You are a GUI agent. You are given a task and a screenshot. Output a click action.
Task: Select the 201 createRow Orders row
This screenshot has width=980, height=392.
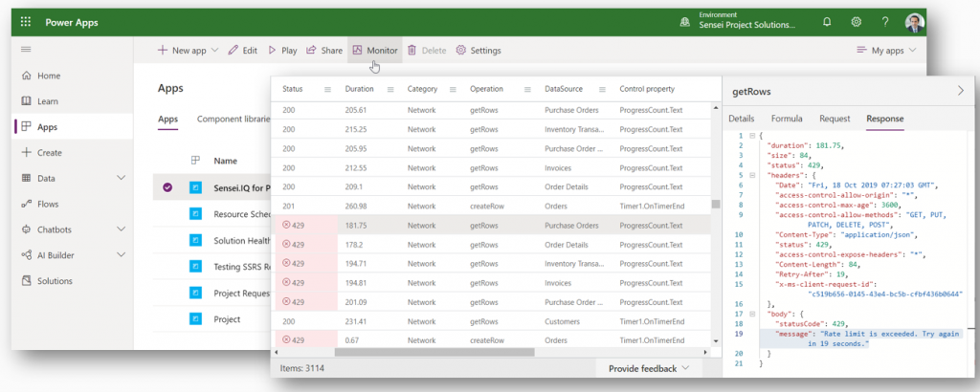[x=492, y=207]
